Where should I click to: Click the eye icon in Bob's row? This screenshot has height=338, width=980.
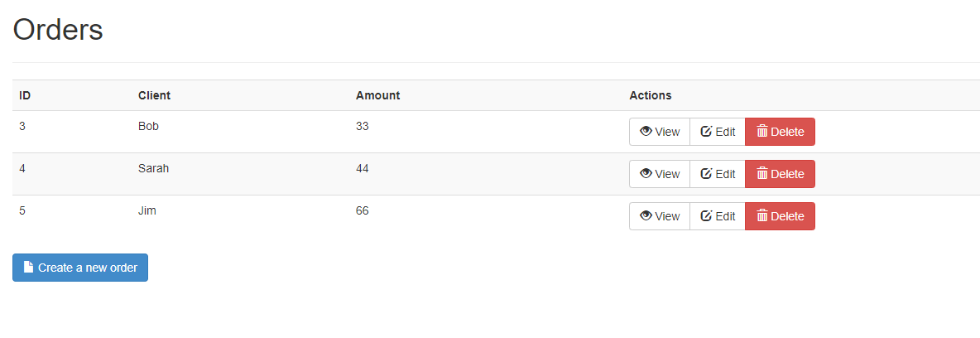(646, 132)
